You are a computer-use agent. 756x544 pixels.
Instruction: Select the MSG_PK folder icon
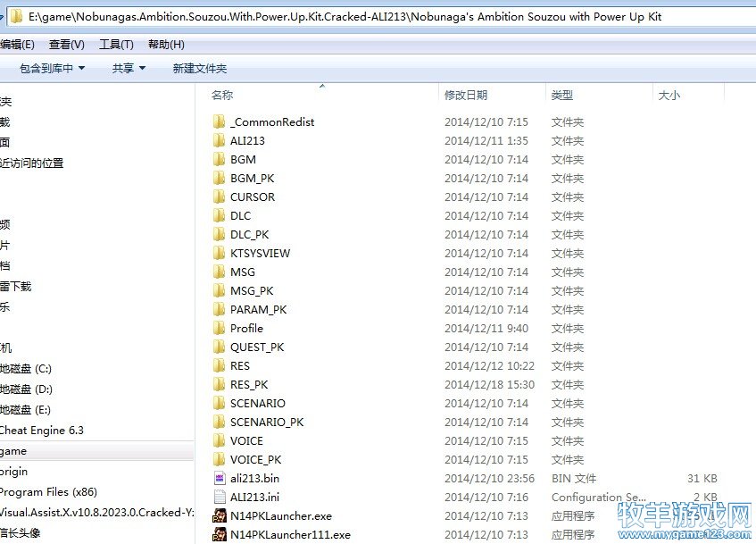219,290
